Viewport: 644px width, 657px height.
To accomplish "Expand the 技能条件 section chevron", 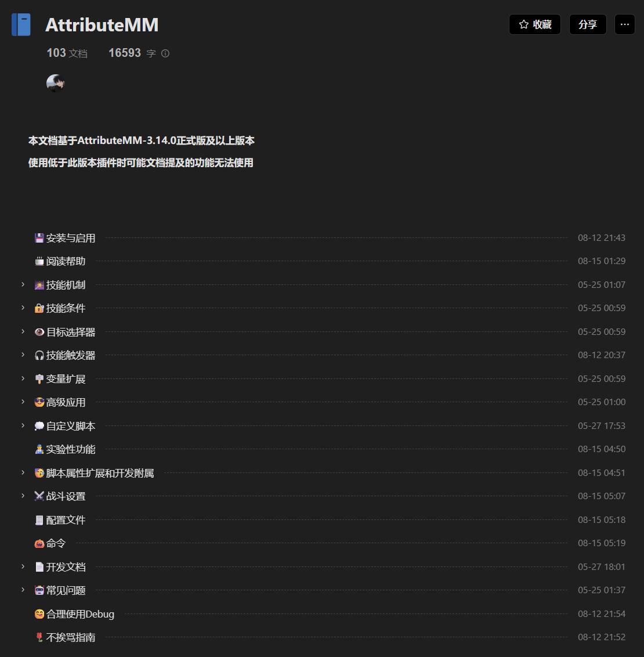I will (23, 308).
